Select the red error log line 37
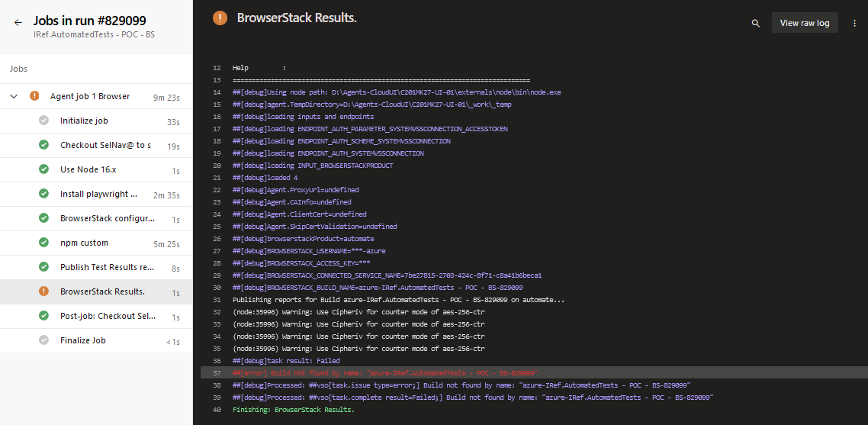Screen dimensions: 868x425 [x=534, y=373]
